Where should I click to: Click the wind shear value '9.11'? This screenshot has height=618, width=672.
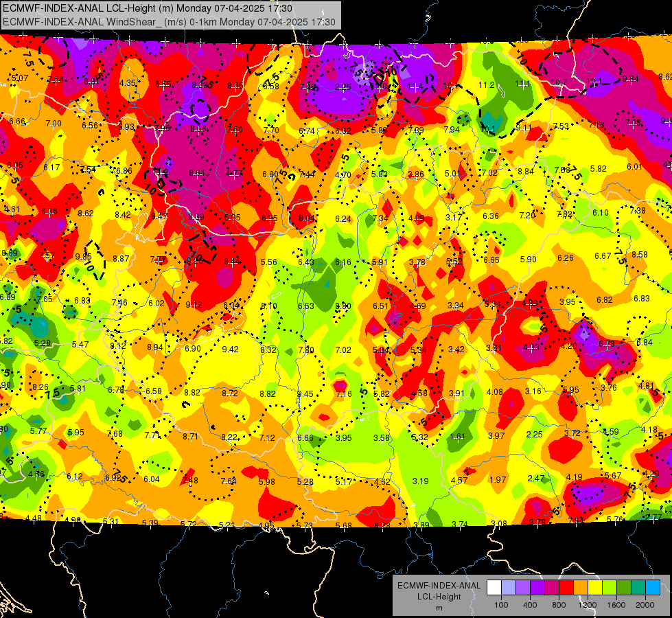coord(524,127)
